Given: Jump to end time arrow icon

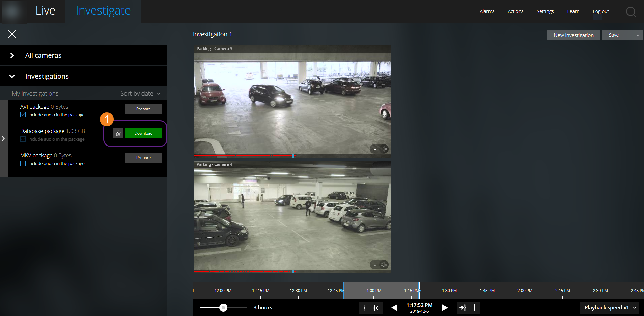Looking at the screenshot, I should [463, 308].
